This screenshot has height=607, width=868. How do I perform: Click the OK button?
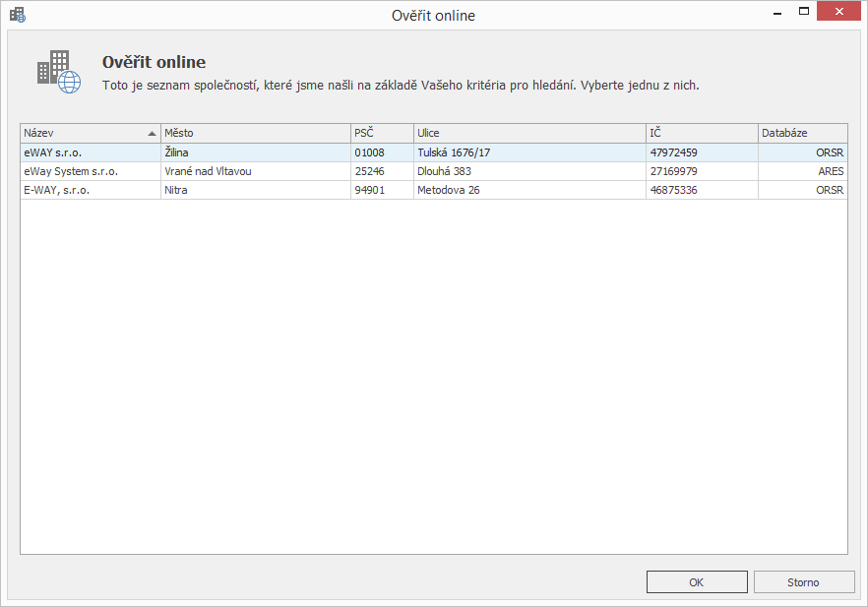[697, 582]
